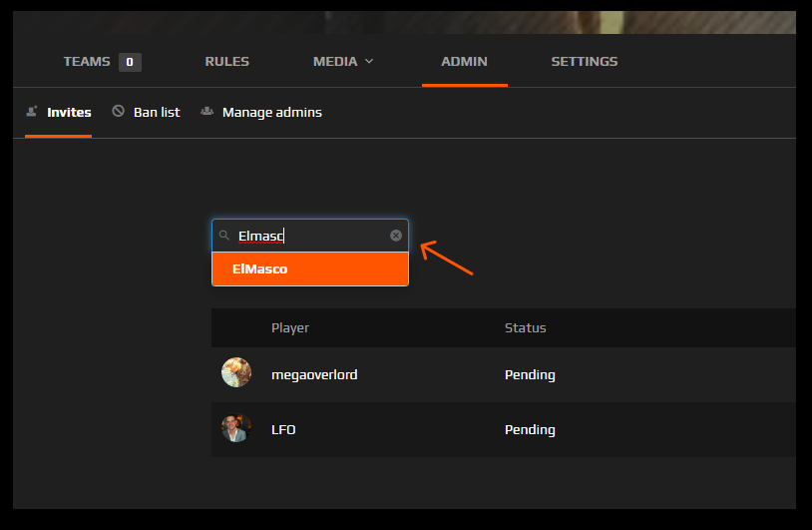Click the megaoverlord player name
Image resolution: width=812 pixels, height=530 pixels.
[x=314, y=375]
